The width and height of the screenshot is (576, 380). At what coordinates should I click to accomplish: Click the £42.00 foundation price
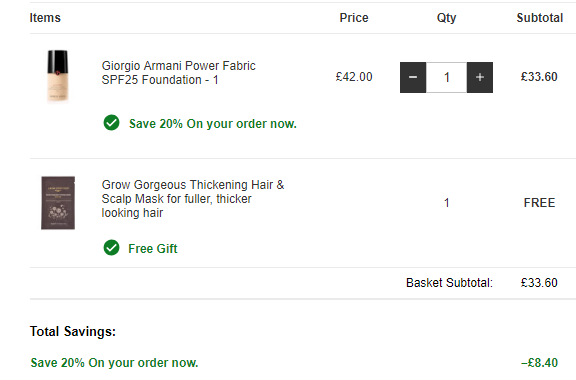pos(354,77)
